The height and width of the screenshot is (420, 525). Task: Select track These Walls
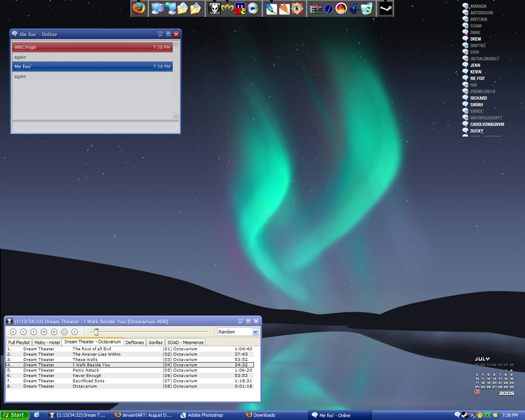pos(130,360)
